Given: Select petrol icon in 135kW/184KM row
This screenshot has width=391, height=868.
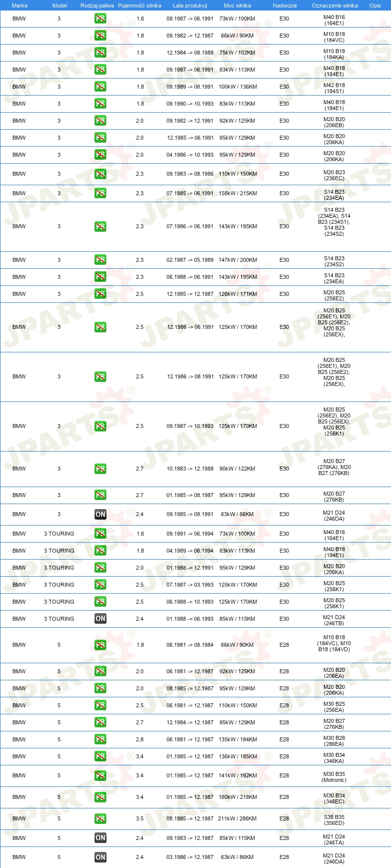Looking at the screenshot, I should tap(100, 739).
